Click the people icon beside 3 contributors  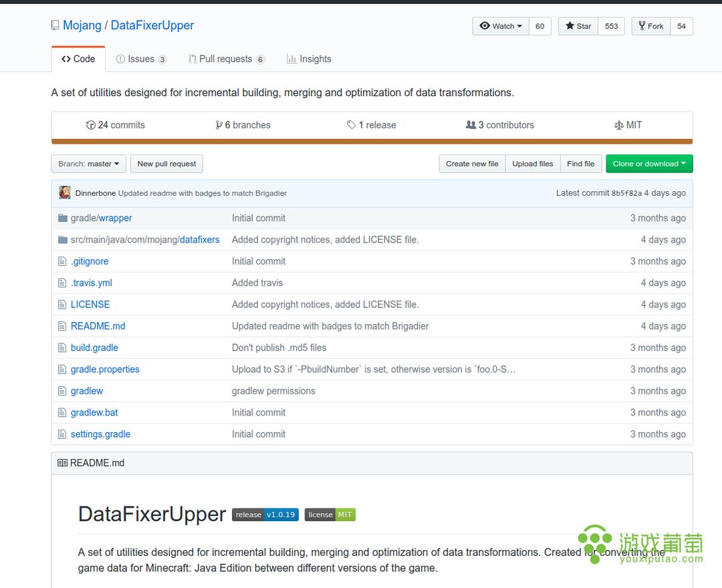click(x=471, y=125)
